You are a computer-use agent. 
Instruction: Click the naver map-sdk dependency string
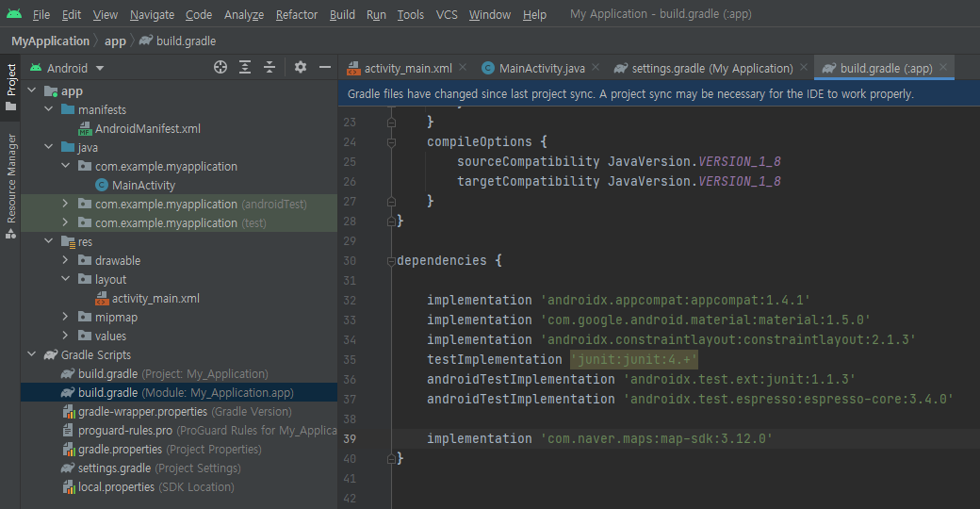point(656,439)
